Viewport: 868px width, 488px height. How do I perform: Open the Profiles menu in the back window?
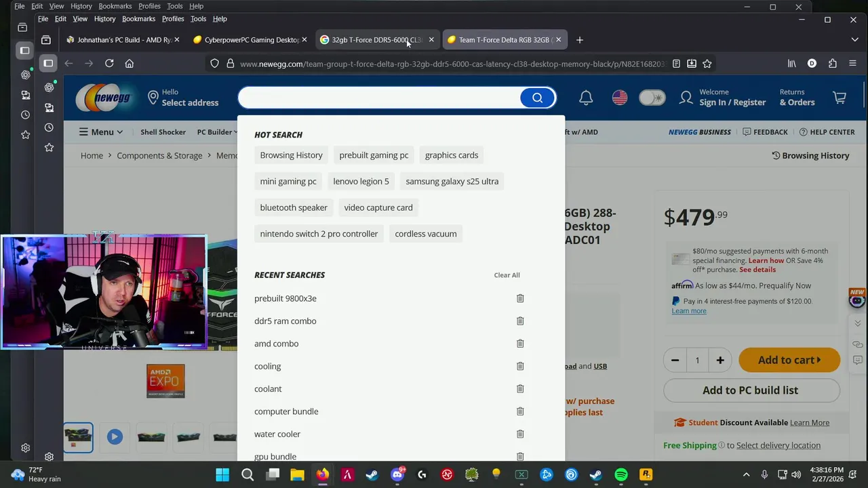pos(149,6)
